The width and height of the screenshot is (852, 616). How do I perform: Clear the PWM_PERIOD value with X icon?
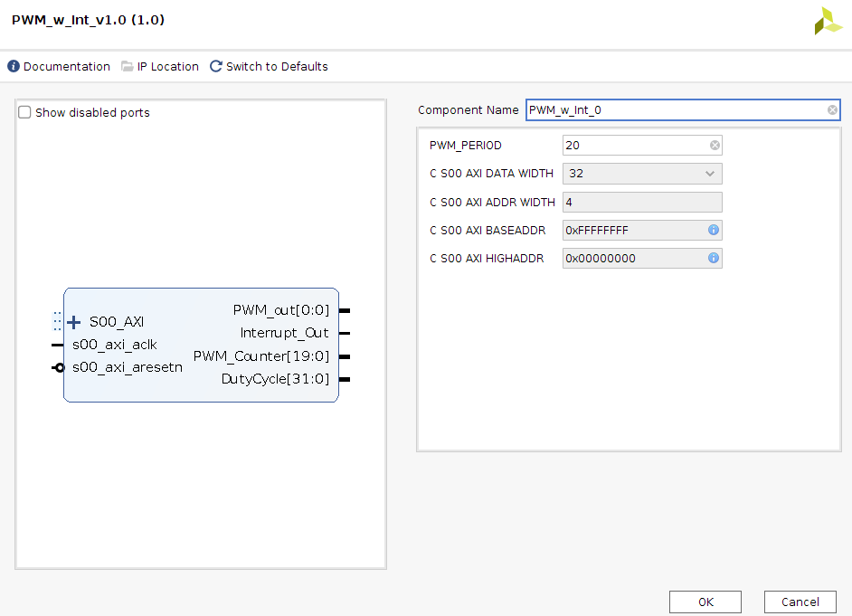[x=715, y=146]
